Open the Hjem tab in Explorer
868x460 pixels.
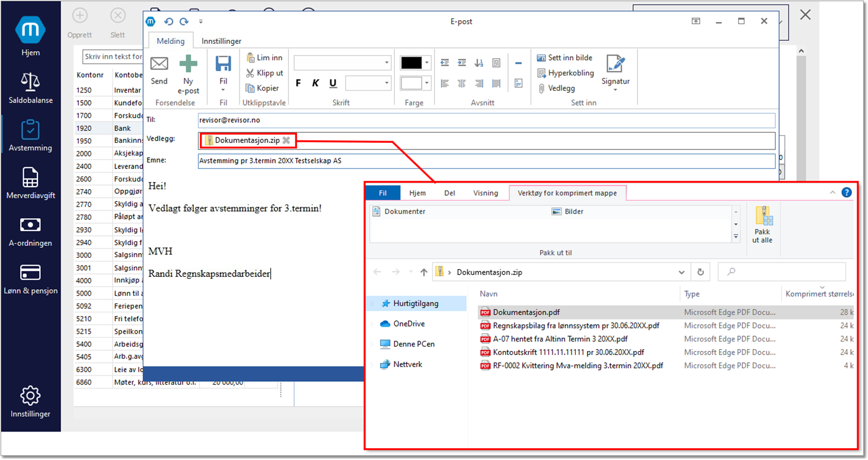417,193
